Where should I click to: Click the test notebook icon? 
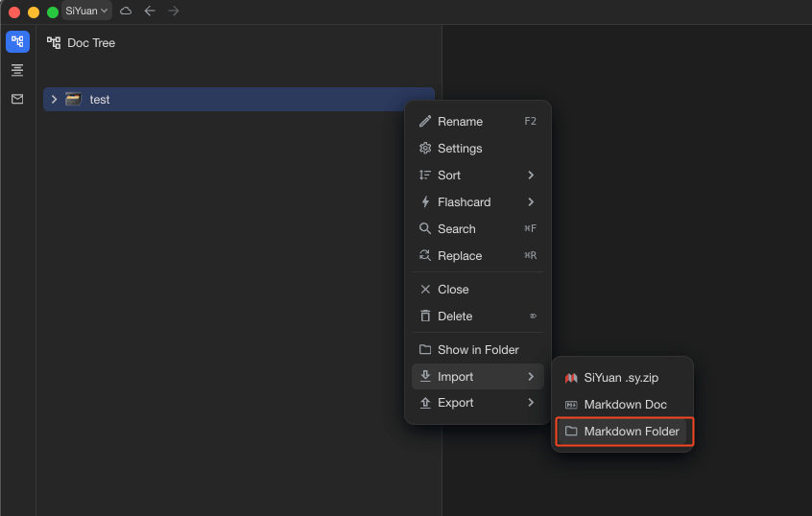click(73, 99)
